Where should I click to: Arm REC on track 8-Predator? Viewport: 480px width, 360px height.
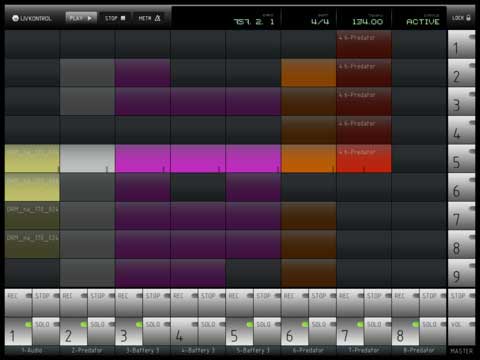406,303
